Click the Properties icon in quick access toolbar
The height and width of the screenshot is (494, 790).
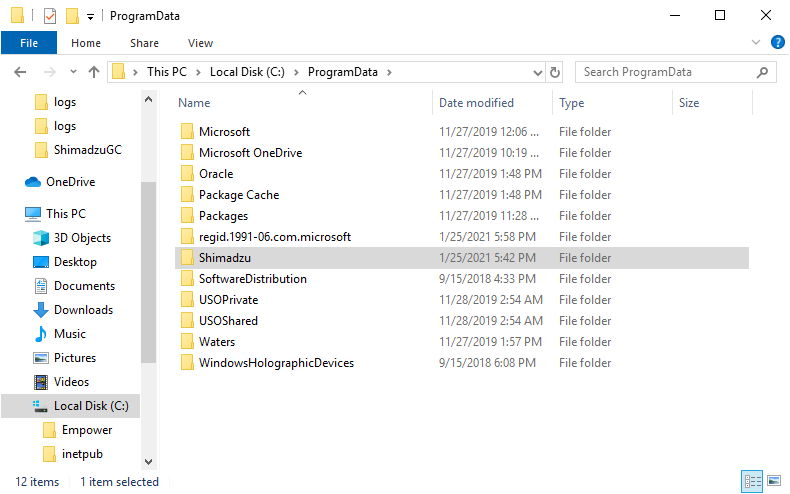[x=50, y=16]
